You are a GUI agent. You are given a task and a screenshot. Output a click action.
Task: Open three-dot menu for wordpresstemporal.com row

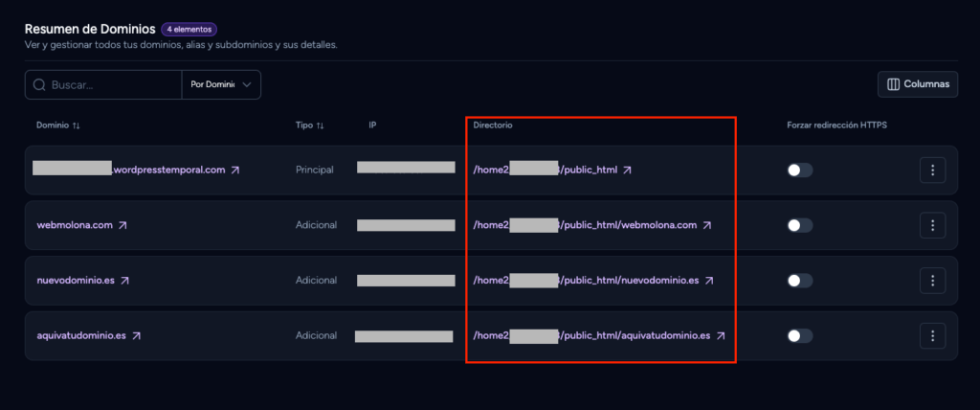(932, 171)
